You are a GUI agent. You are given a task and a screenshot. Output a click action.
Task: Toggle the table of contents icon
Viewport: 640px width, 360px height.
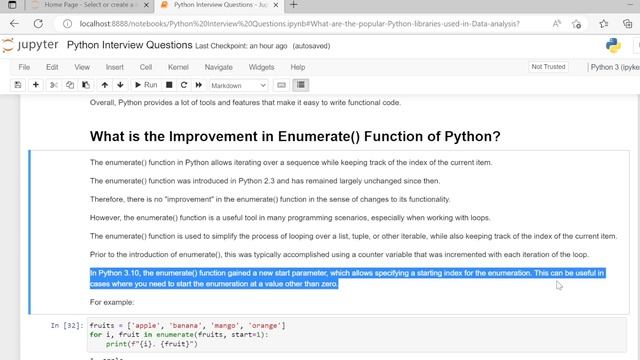[x=301, y=85]
